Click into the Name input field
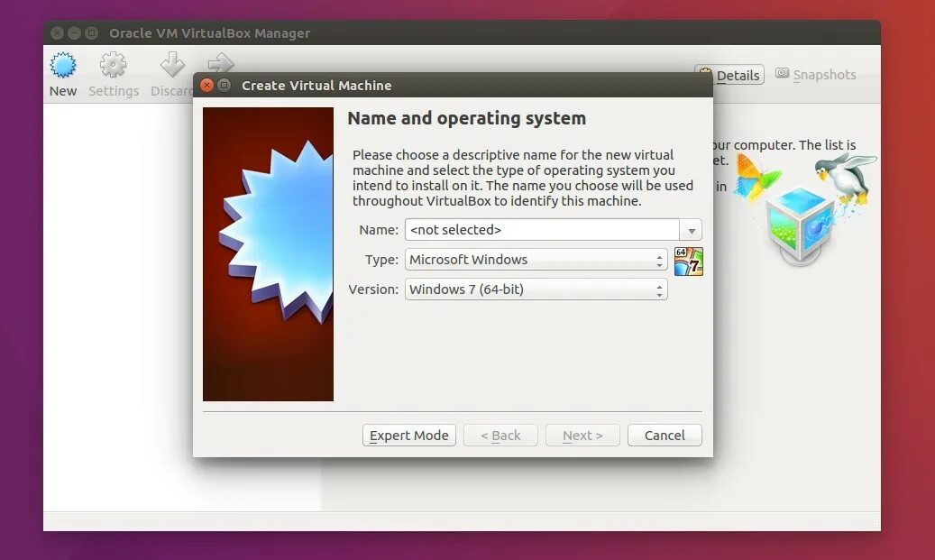 (542, 230)
